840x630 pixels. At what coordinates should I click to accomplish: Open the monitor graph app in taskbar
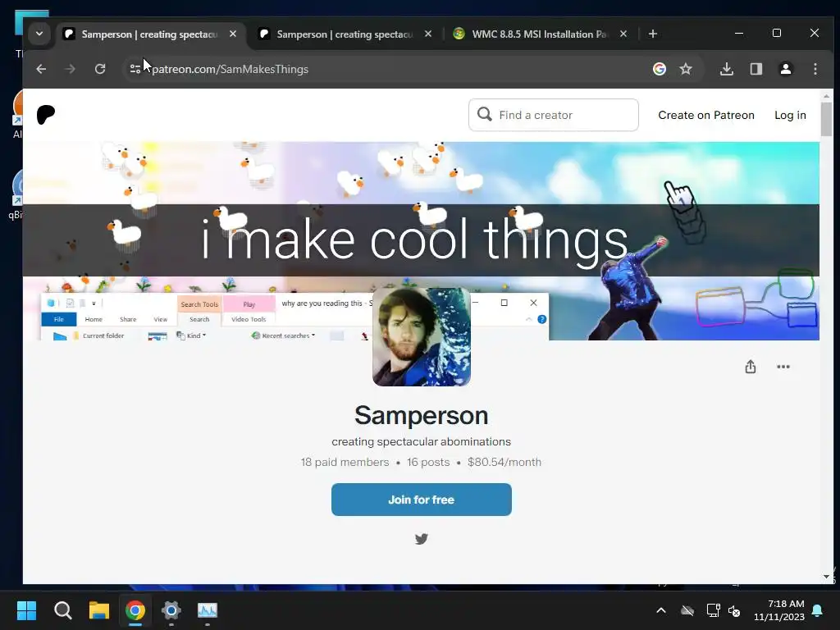click(x=208, y=610)
